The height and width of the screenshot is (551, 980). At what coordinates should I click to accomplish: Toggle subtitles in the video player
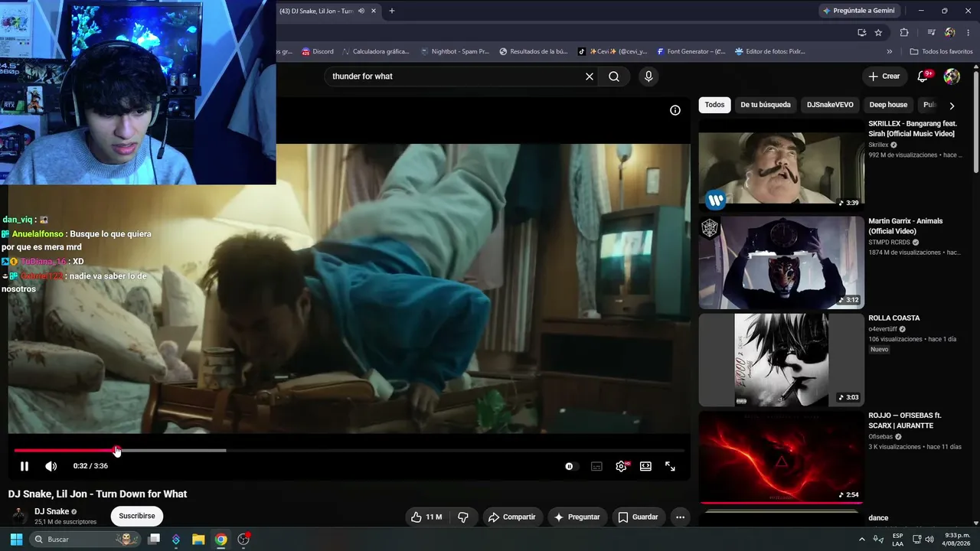pyautogui.click(x=596, y=466)
